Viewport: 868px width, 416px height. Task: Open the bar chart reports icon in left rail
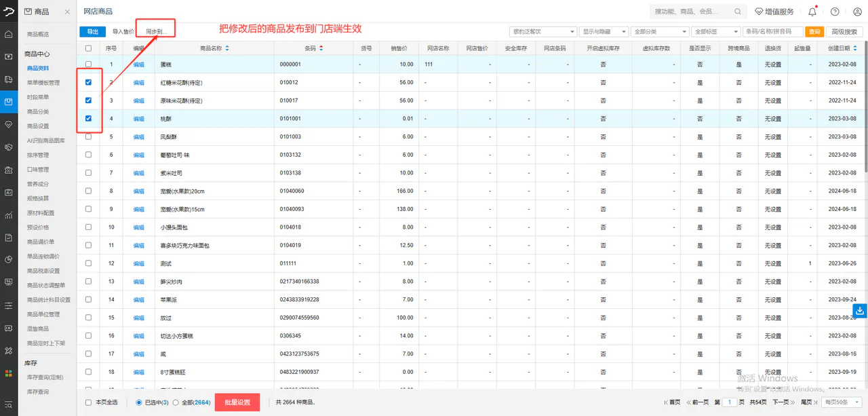point(9,215)
